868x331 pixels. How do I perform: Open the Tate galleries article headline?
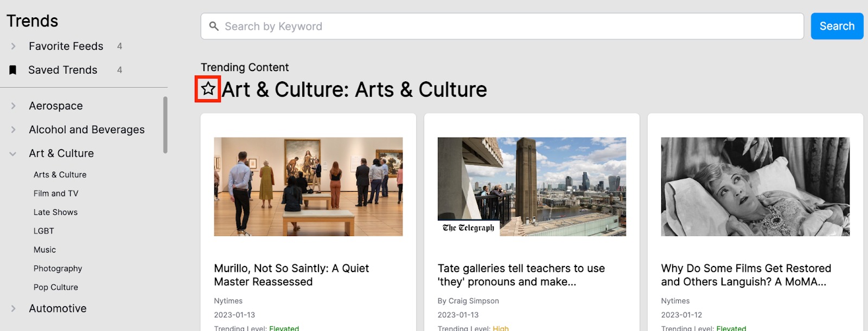521,275
